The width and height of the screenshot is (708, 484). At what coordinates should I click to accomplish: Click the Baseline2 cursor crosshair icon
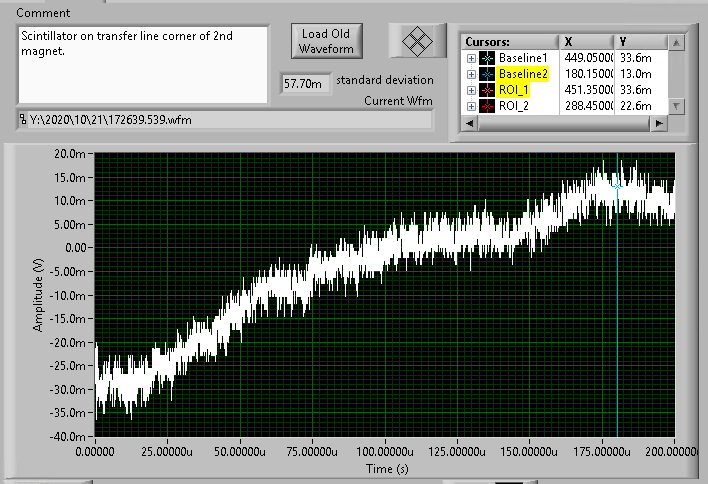click(x=487, y=74)
